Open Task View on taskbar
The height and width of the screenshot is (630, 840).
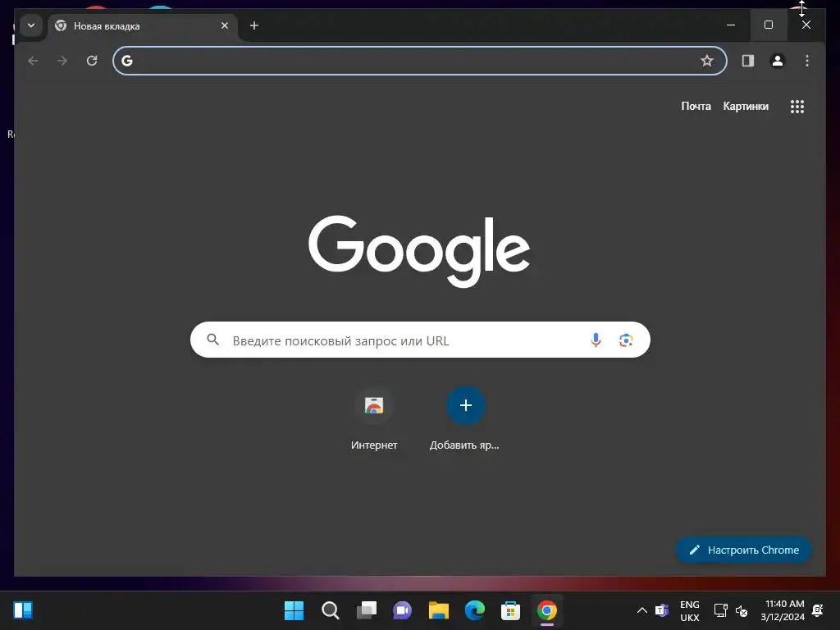click(367, 610)
